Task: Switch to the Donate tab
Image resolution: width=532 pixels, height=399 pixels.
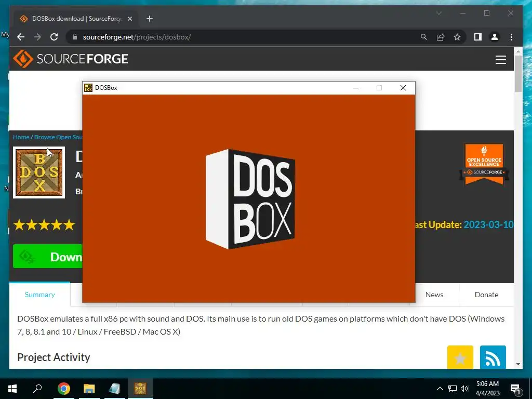Action: point(486,295)
